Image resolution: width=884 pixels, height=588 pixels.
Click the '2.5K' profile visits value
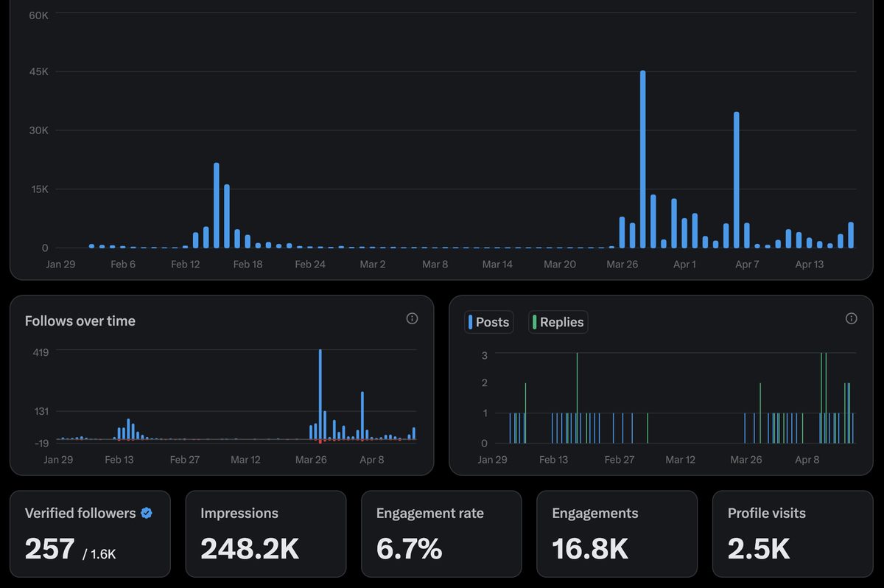[759, 548]
